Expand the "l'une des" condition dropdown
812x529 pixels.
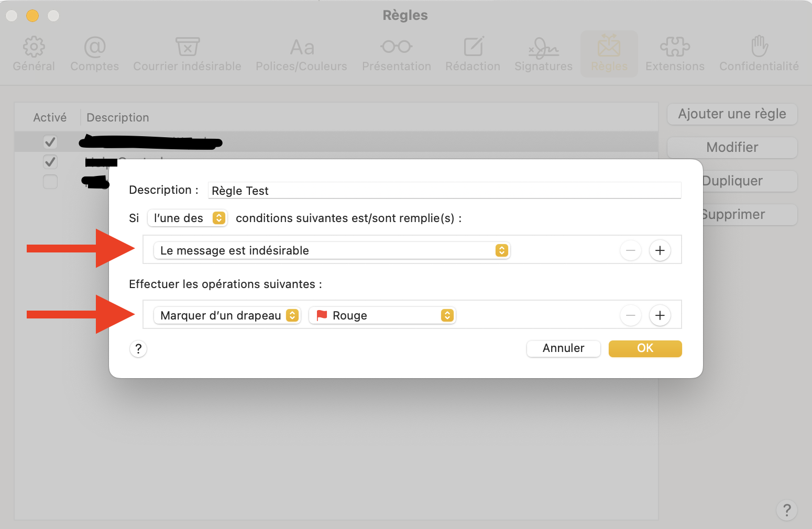pyautogui.click(x=188, y=218)
